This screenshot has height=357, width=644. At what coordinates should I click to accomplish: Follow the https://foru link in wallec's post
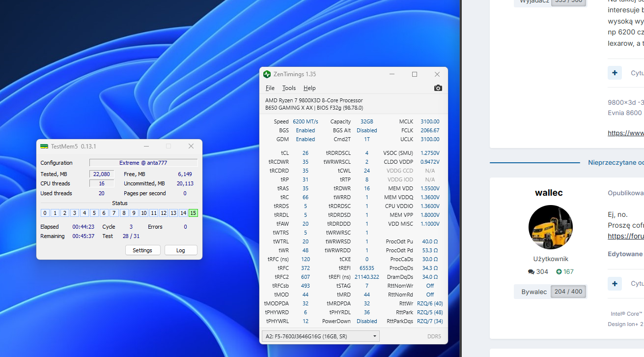point(625,236)
